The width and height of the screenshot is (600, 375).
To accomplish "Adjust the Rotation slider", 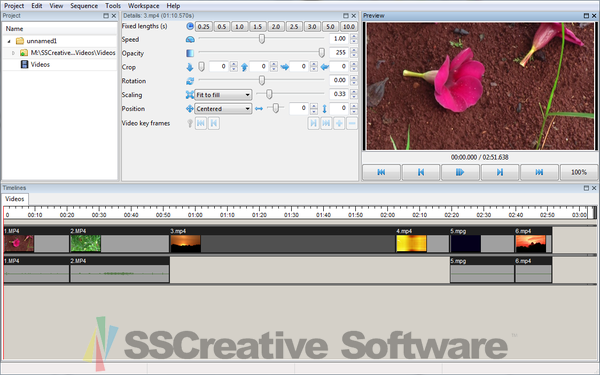I will point(262,80).
